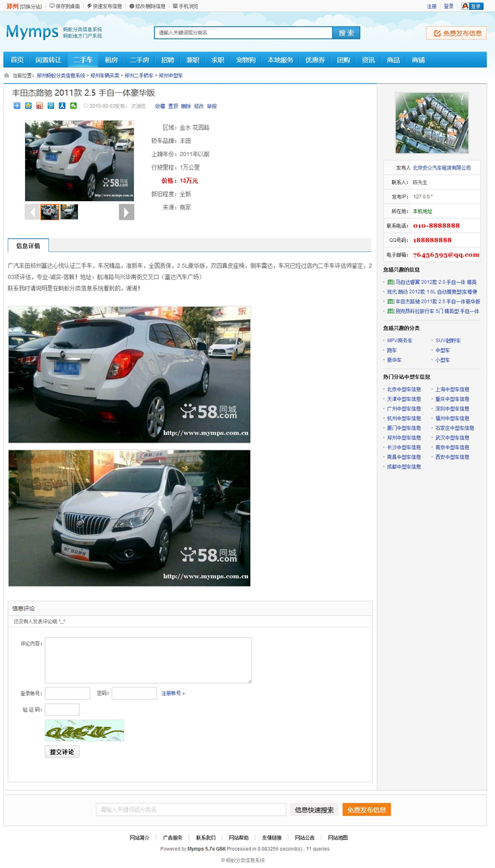Click 信息快速搜索 button at bottom
The width and height of the screenshot is (495, 868).
[x=314, y=809]
